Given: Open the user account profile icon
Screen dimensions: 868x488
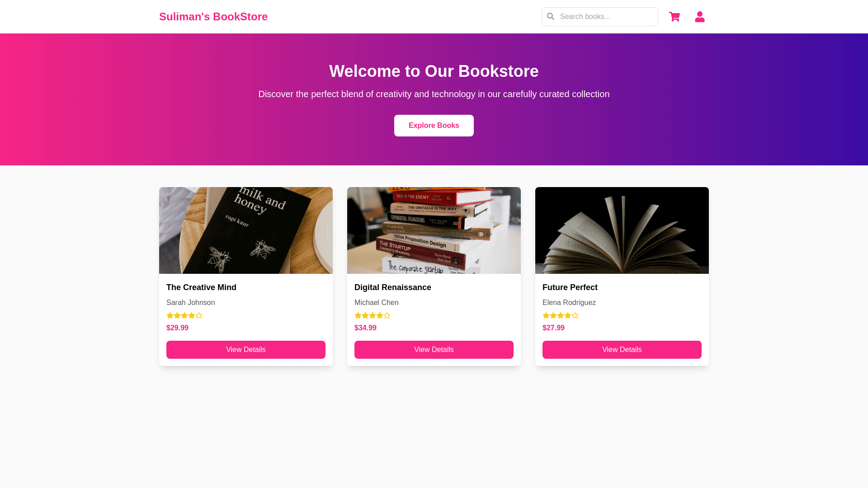Looking at the screenshot, I should tap(700, 17).
